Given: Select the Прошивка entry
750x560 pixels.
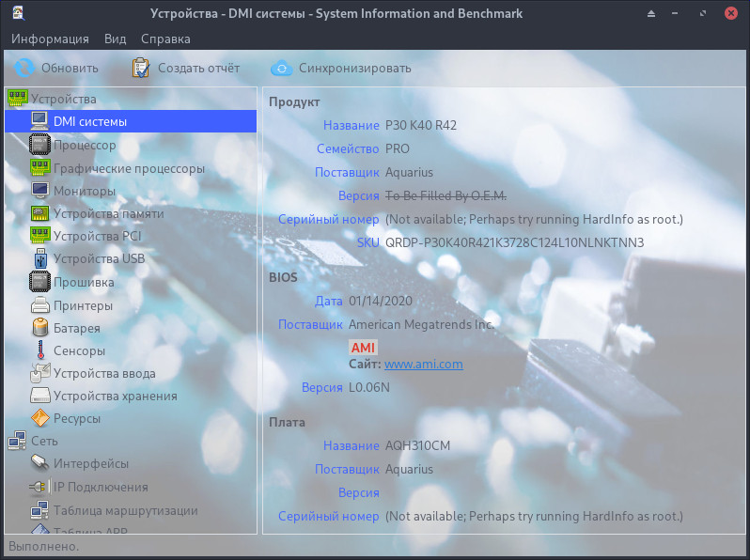Looking at the screenshot, I should pyautogui.click(x=84, y=282).
